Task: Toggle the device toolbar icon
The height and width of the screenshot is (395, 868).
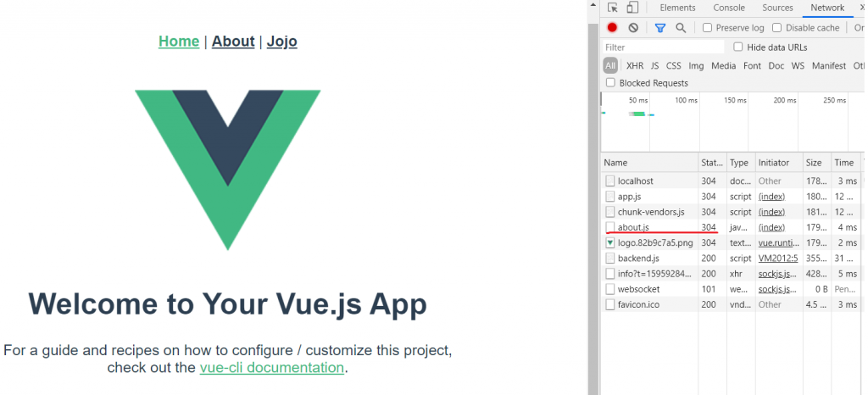Action: [x=632, y=8]
